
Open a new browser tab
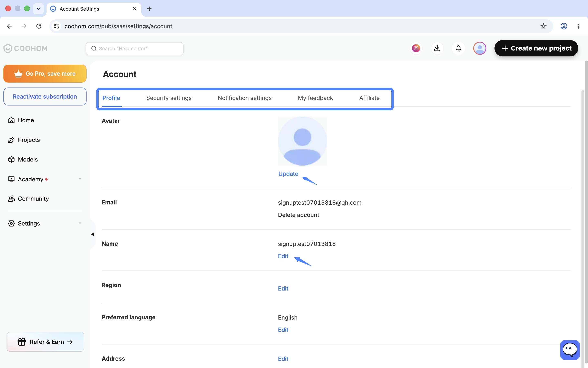[x=149, y=9]
